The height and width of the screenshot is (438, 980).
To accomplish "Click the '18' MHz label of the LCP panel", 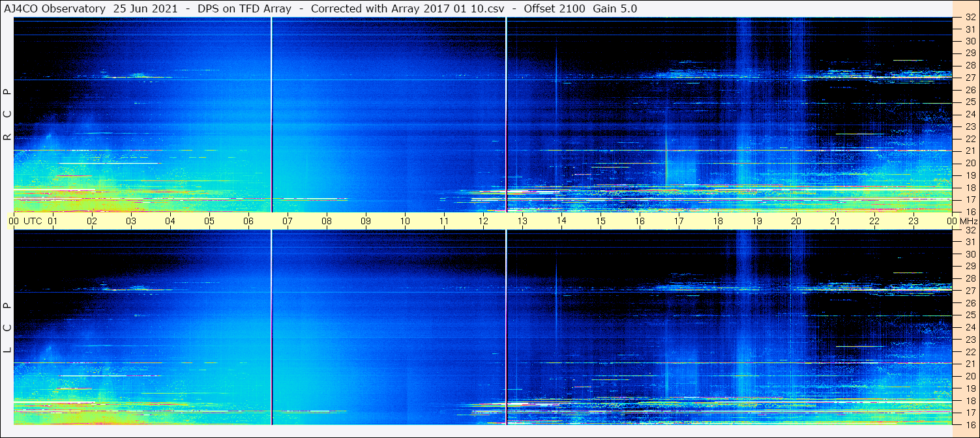I will coord(970,401).
